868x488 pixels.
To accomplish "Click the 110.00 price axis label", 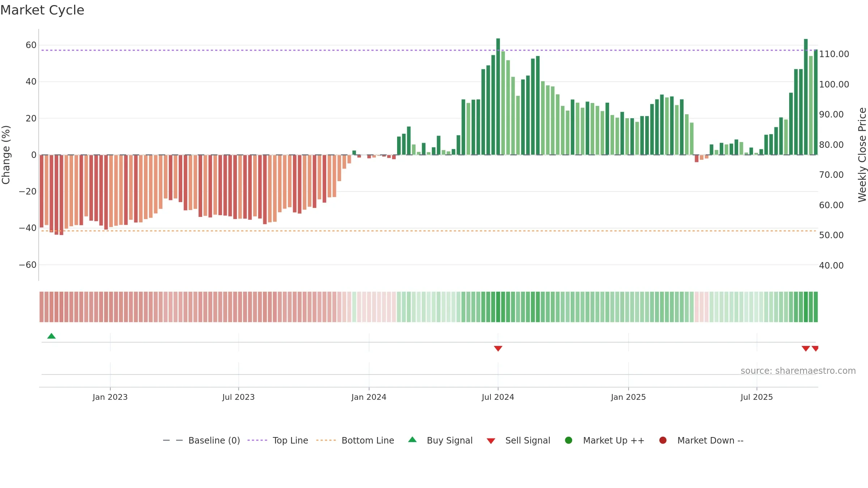I will 834,54.
